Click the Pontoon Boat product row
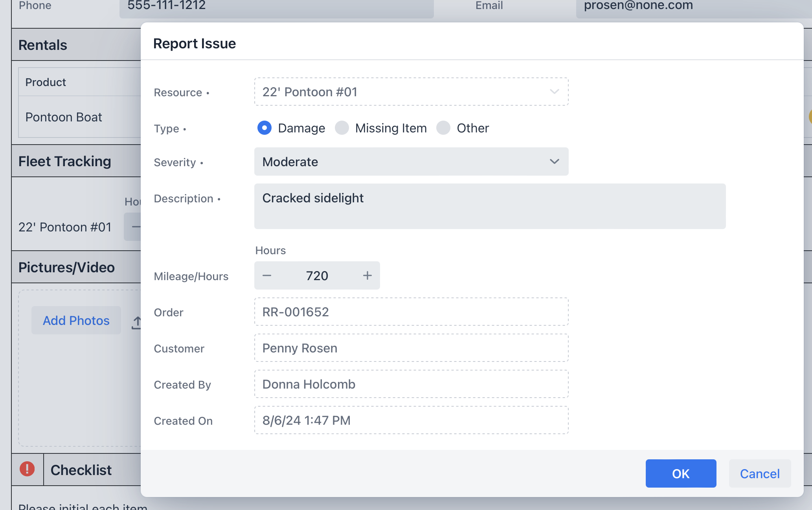This screenshot has width=812, height=510. pos(80,117)
